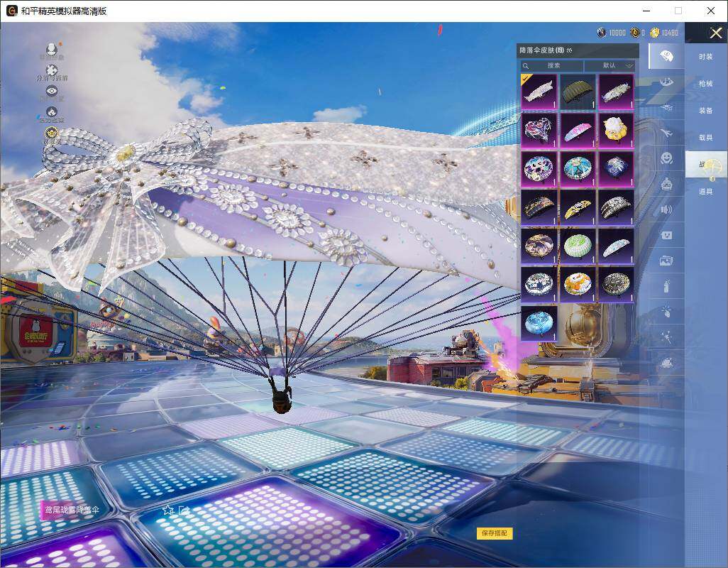Open the chat sticker face icon category
728x568 pixels.
(666, 235)
